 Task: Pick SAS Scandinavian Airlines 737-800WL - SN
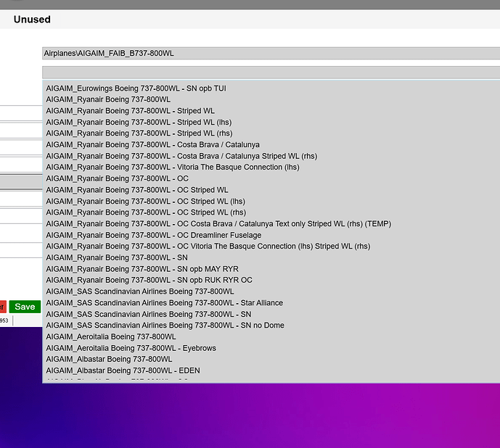(x=148, y=314)
